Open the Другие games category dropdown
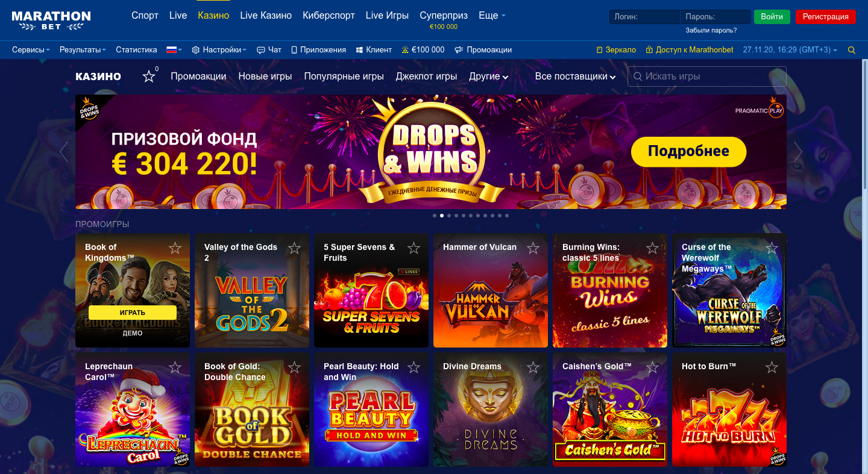Image resolution: width=868 pixels, height=474 pixels. pos(488,76)
